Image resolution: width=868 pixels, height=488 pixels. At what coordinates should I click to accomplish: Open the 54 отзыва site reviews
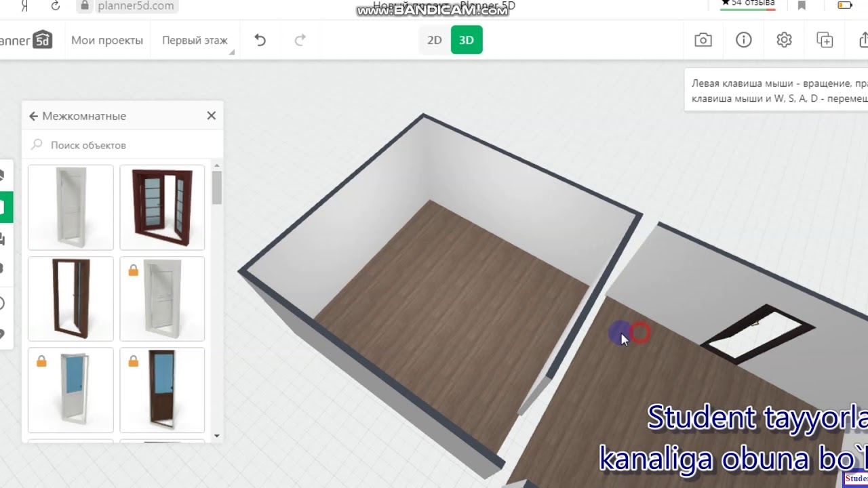pos(748,4)
